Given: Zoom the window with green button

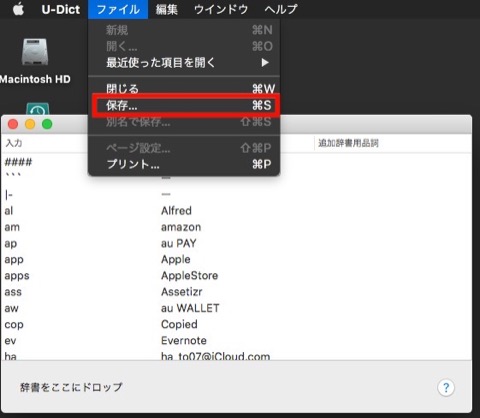Looking at the screenshot, I should (x=47, y=124).
